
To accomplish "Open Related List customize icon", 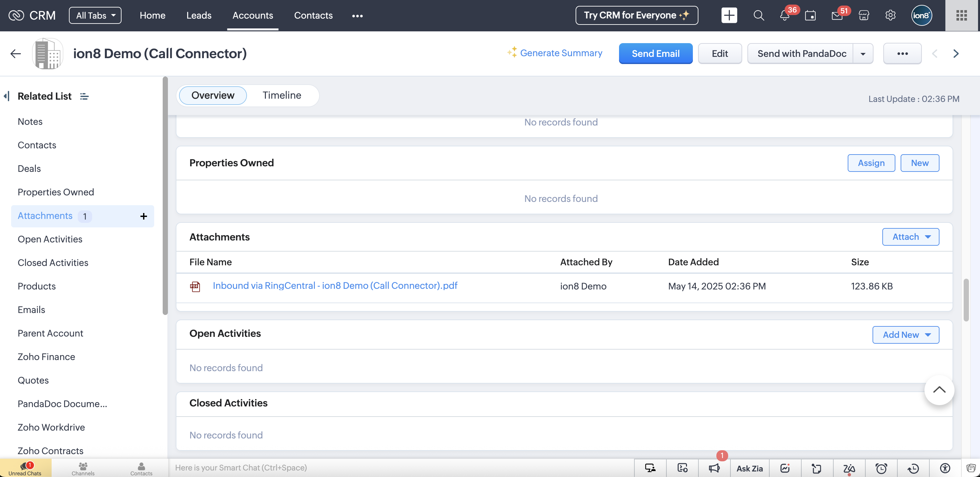I will (x=85, y=96).
